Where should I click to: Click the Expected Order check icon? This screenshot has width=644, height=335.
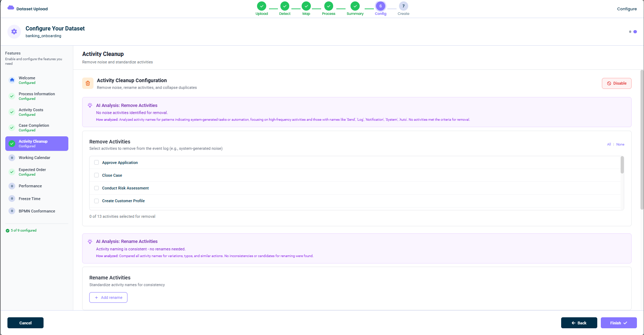point(12,172)
